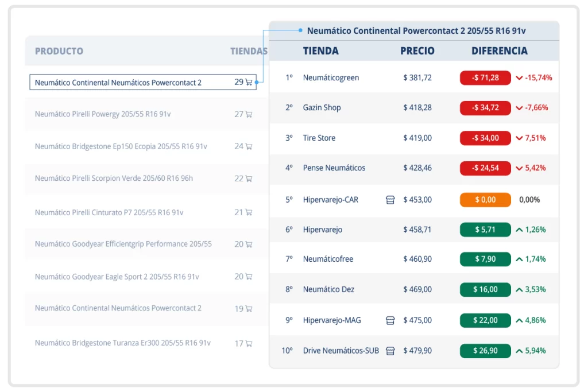Click the TIENDAS column header
588x392 pixels.
[x=249, y=51]
